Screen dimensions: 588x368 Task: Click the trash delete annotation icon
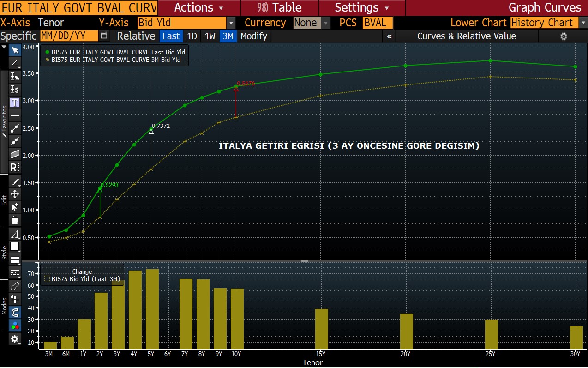(x=15, y=220)
